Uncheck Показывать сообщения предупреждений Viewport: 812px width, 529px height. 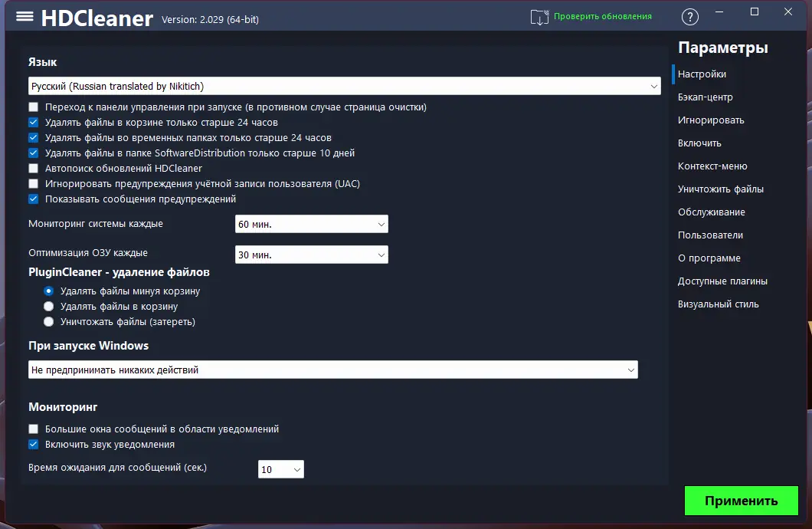point(34,199)
